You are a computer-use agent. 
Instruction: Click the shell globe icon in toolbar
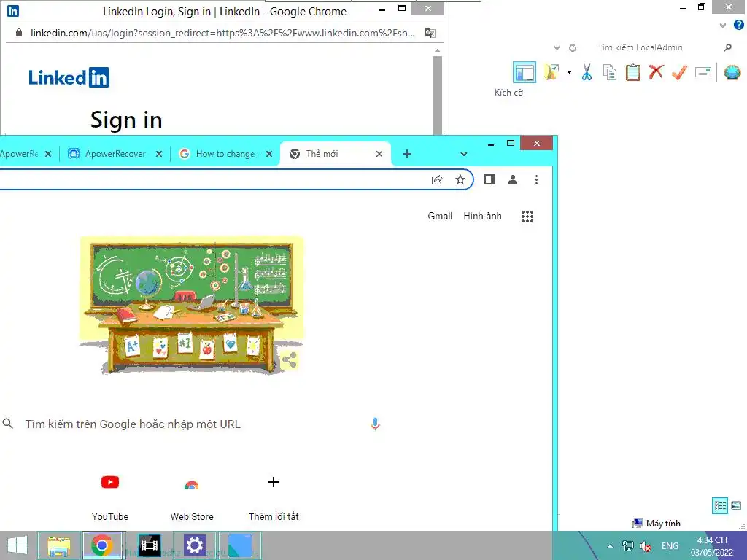732,72
